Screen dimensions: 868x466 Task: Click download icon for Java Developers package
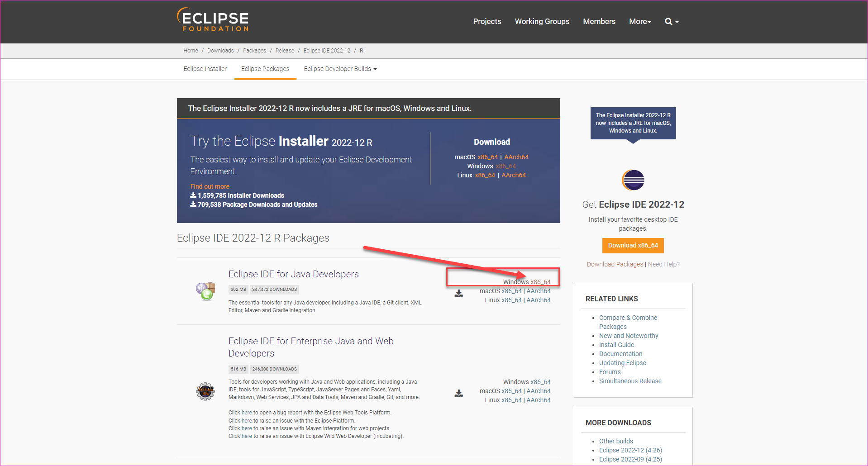tap(459, 294)
